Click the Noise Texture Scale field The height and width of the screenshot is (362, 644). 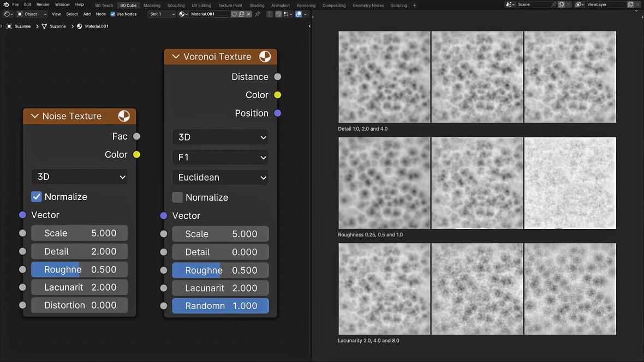(x=79, y=233)
